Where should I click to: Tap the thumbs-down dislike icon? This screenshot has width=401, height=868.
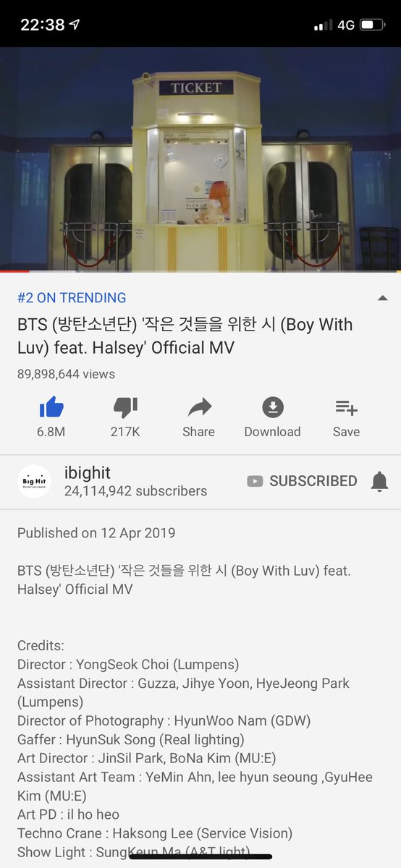pos(125,408)
